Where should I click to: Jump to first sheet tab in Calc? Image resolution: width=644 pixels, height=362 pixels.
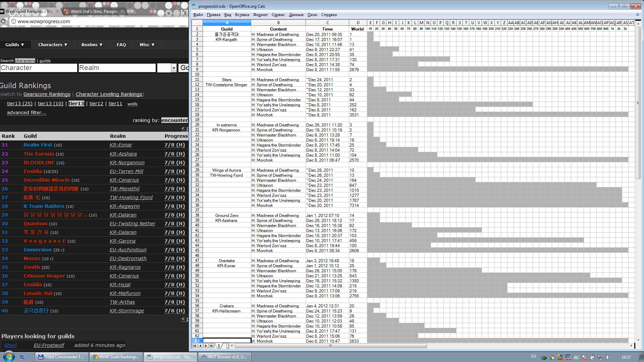pos(195,346)
